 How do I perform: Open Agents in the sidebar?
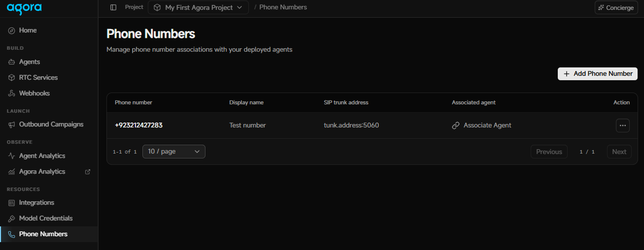pyautogui.click(x=49, y=62)
